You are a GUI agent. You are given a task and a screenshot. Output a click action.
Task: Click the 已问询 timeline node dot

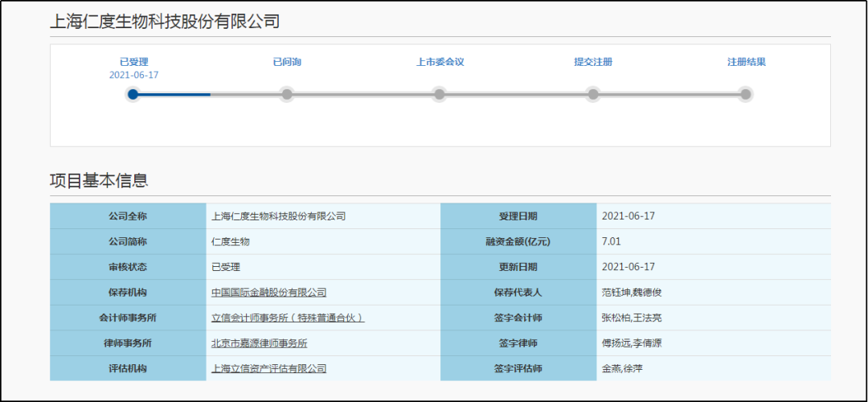(286, 94)
